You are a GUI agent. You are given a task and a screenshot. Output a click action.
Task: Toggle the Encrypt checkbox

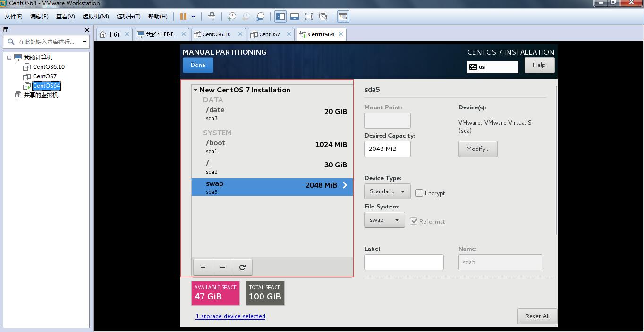[x=419, y=193]
